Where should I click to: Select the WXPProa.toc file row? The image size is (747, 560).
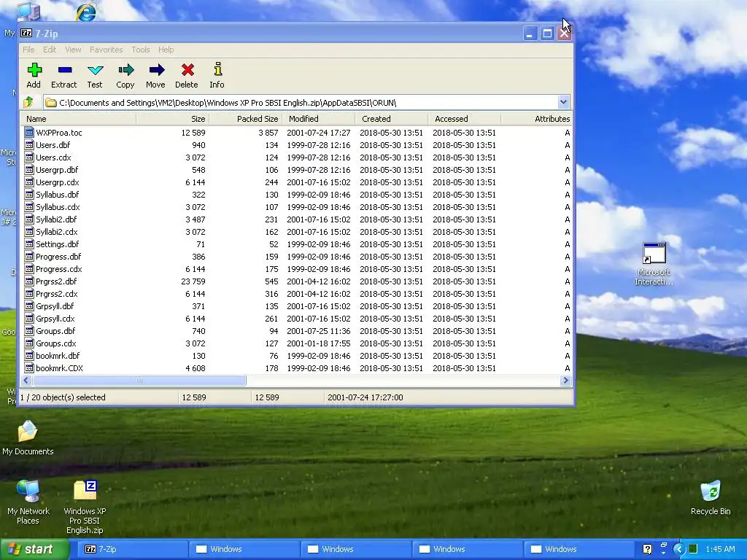(296, 133)
